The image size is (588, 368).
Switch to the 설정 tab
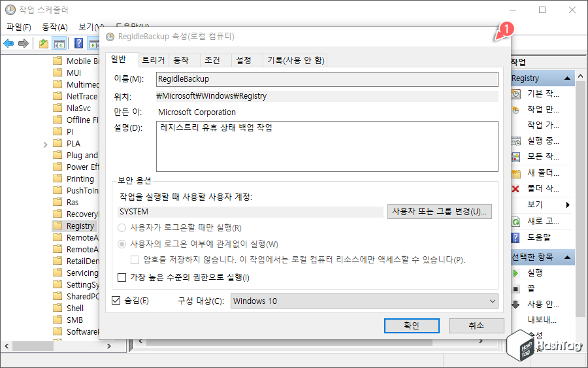pos(244,60)
